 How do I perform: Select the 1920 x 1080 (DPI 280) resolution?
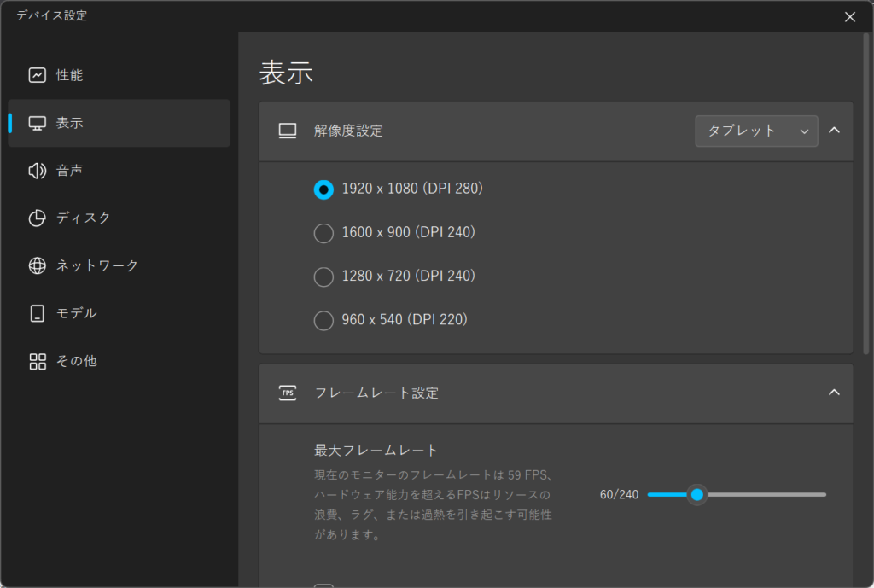point(323,189)
